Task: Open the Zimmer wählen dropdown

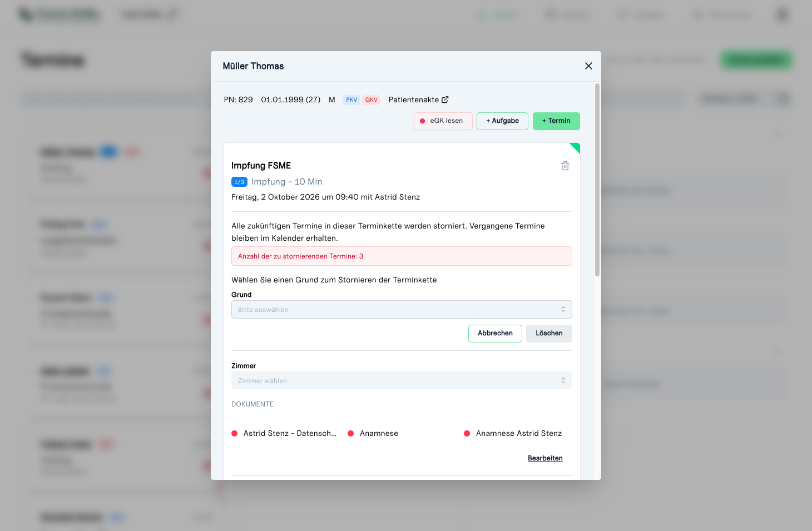Action: click(x=402, y=381)
